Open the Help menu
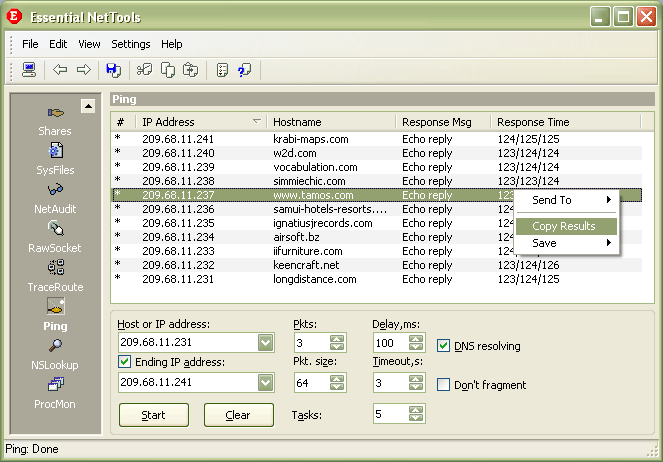Image resolution: width=663 pixels, height=462 pixels. 171,44
